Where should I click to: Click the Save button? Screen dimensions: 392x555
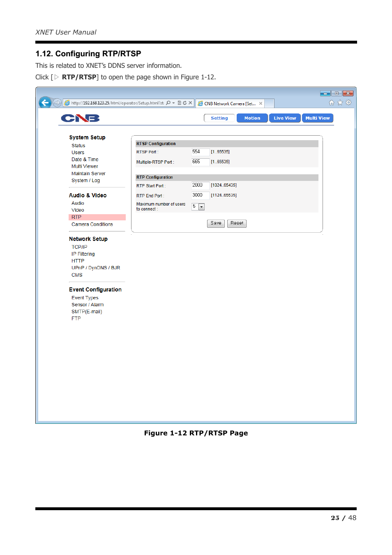tap(216, 223)
